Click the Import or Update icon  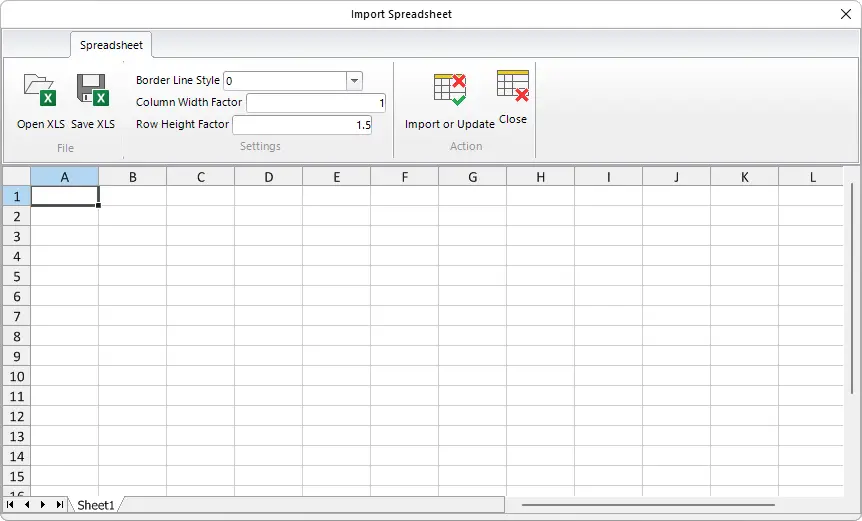[450, 90]
